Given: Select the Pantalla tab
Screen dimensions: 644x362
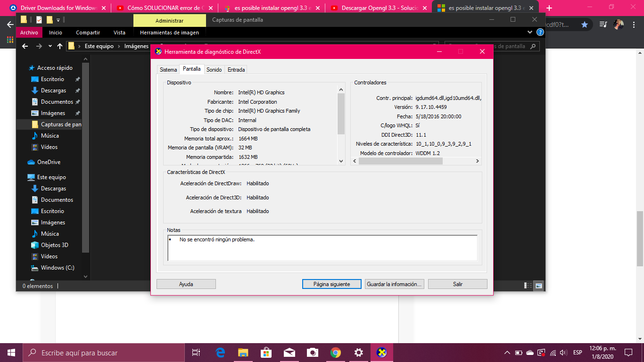Looking at the screenshot, I should tap(192, 69).
